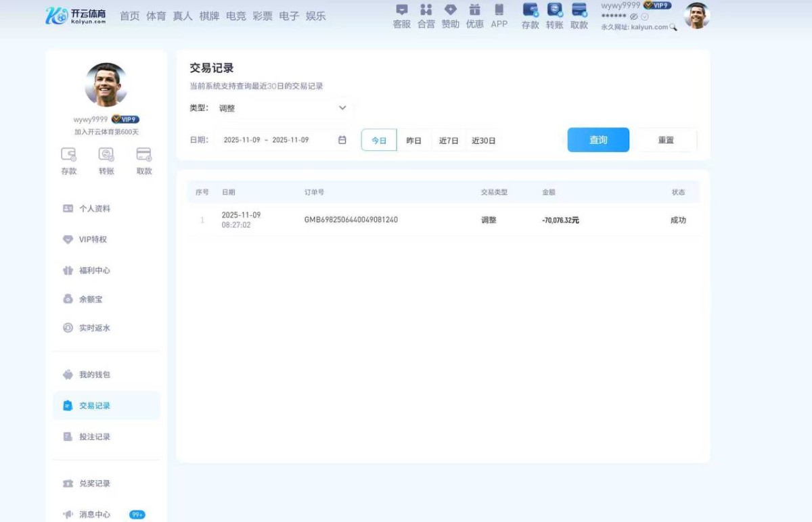Click the blue 查询 query button
Image resolution: width=812 pixels, height=522 pixels.
click(598, 140)
